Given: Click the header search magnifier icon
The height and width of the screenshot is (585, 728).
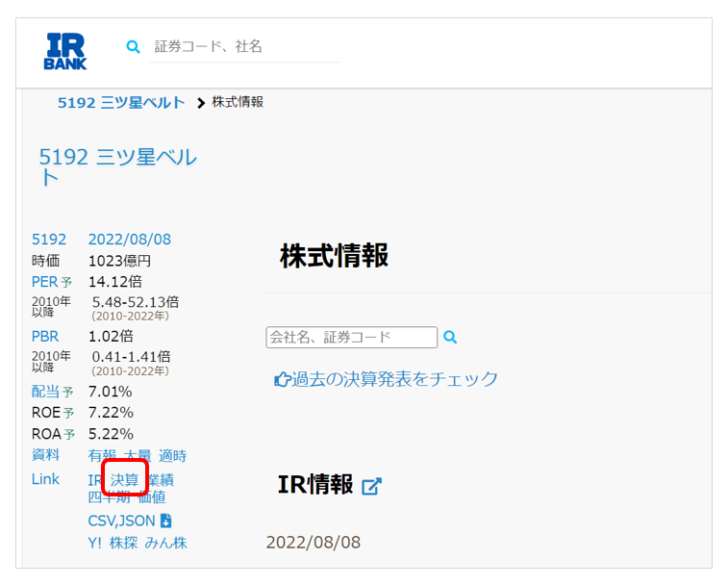Looking at the screenshot, I should pyautogui.click(x=133, y=46).
